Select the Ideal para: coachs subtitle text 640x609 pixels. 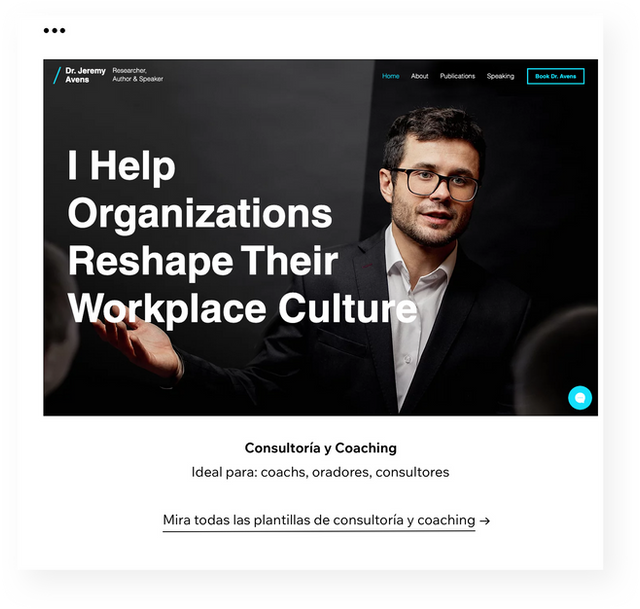pos(320,472)
